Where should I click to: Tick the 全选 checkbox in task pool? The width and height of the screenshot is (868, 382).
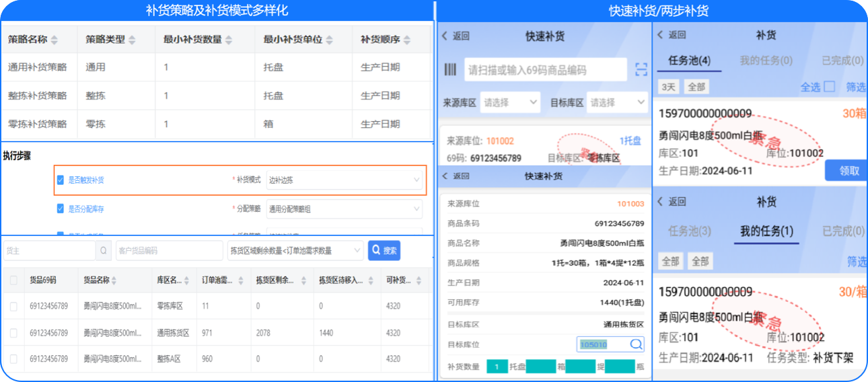[x=830, y=87]
